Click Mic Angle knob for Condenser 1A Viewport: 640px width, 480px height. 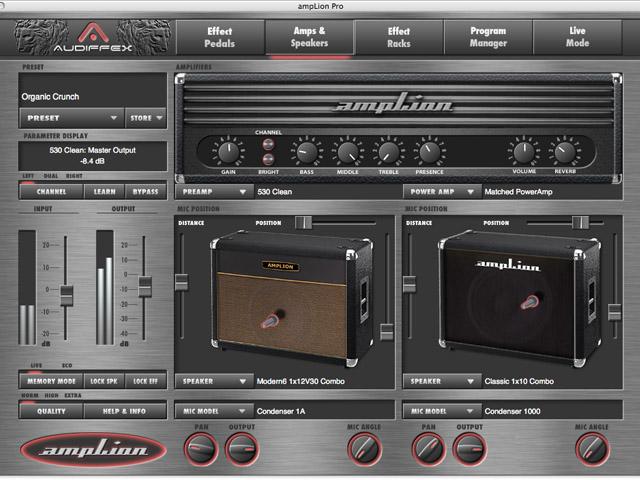pos(364,449)
